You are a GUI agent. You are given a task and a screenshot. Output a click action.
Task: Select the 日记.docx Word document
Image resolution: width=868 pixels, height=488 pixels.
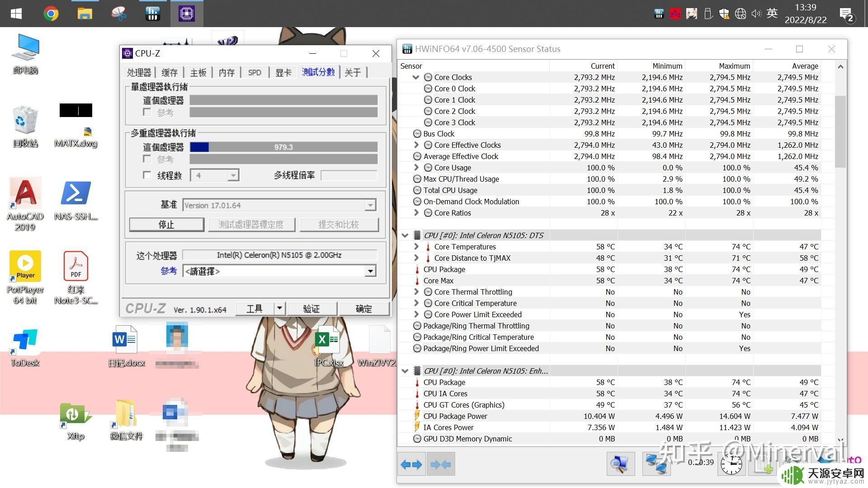pyautogui.click(x=126, y=347)
